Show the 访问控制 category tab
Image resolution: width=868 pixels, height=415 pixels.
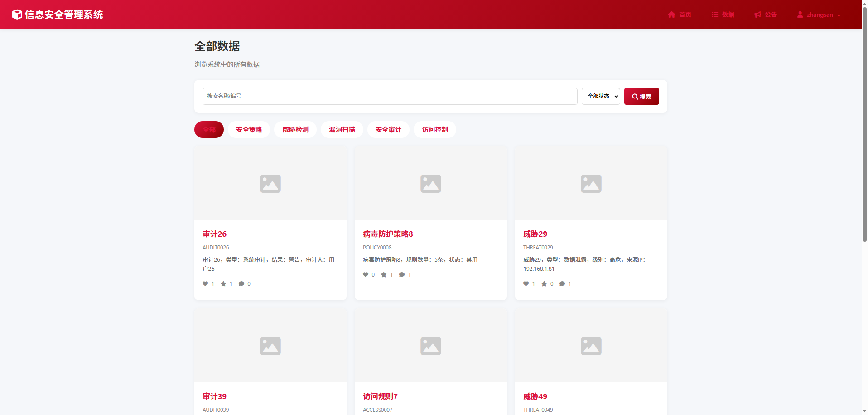(435, 130)
